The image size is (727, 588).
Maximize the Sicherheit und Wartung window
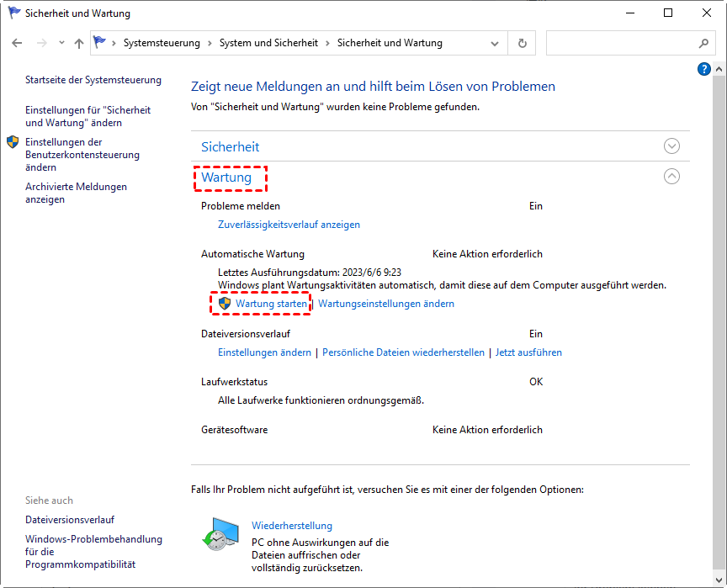[668, 13]
